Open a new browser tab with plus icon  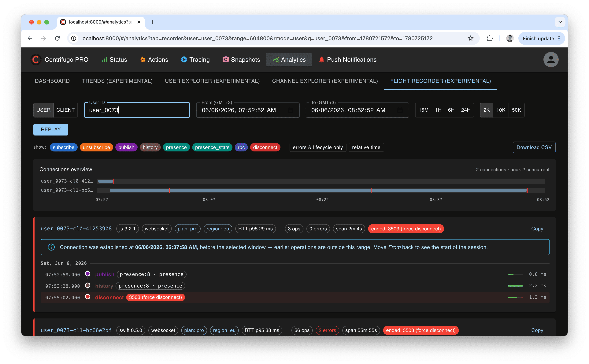click(x=152, y=22)
